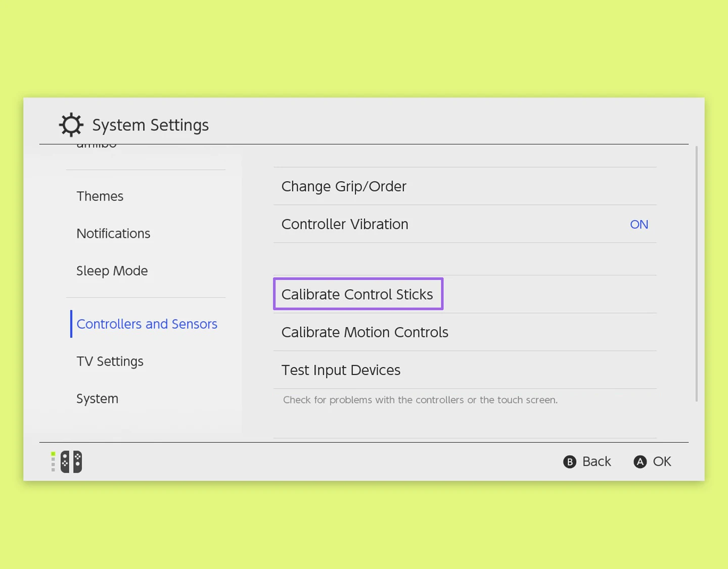The image size is (728, 569).
Task: Click the OK label in the footer
Action: click(x=662, y=462)
